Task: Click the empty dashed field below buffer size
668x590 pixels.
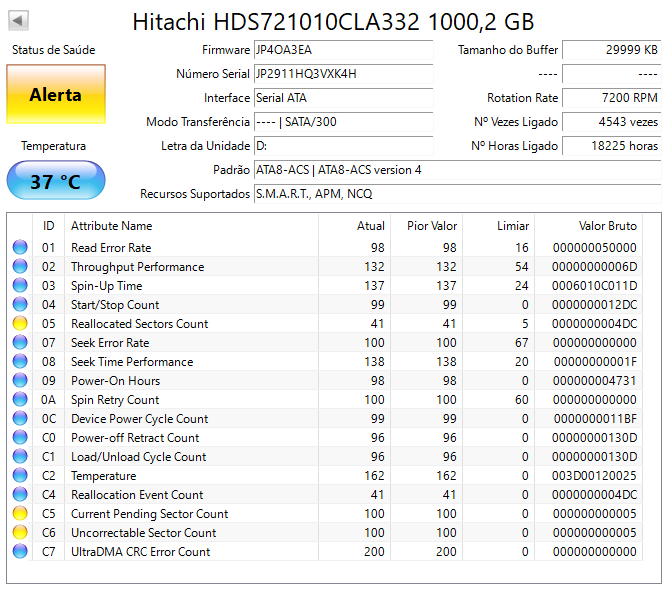Action: click(612, 74)
